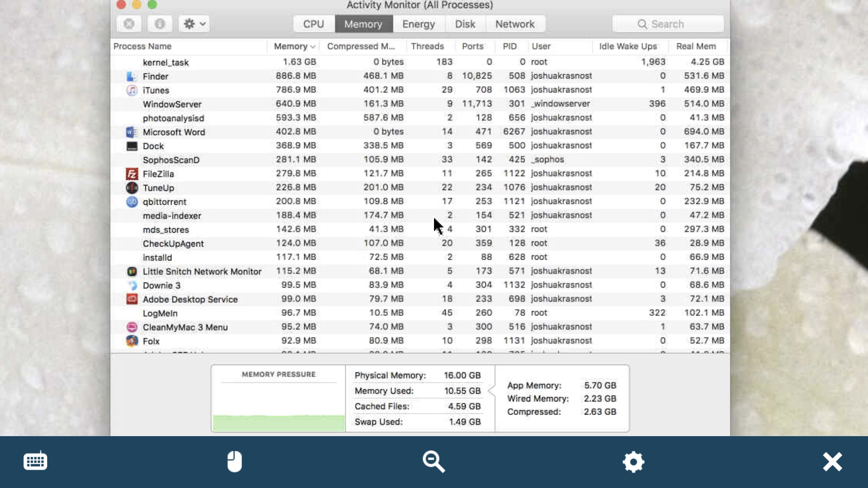Select the kernel_task process row
Image resolution: width=868 pixels, height=488 pixels.
click(420, 62)
